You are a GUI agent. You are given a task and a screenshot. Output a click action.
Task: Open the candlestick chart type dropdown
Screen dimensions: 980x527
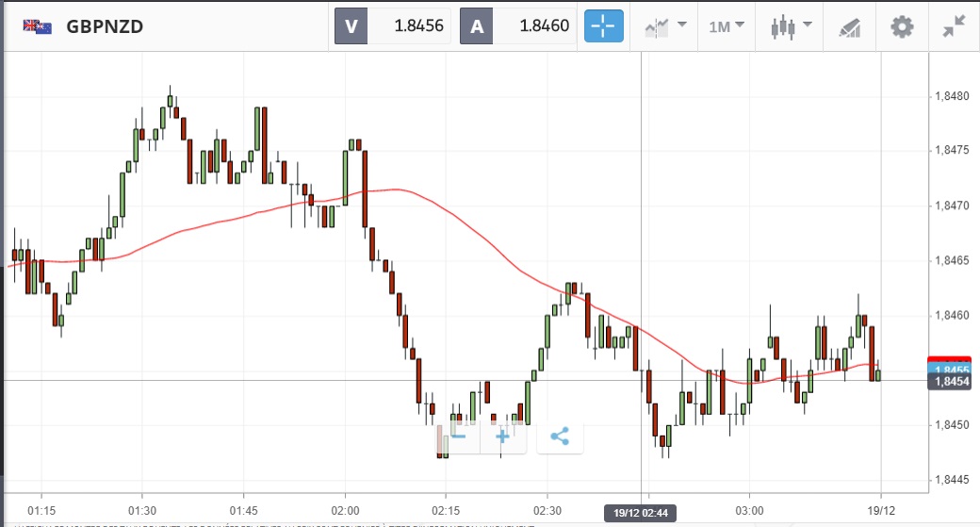tap(790, 26)
